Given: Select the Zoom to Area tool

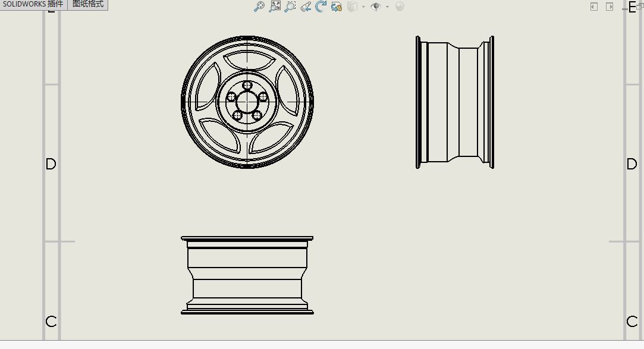Looking at the screenshot, I should (x=290, y=6).
